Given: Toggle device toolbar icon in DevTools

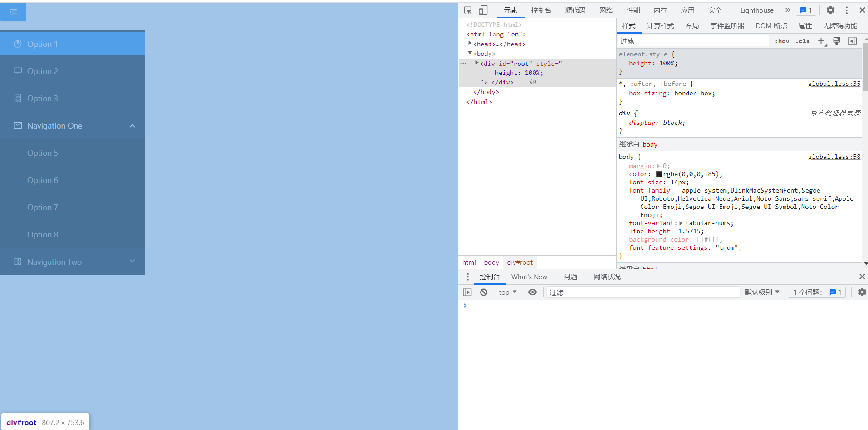Looking at the screenshot, I should tap(483, 10).
